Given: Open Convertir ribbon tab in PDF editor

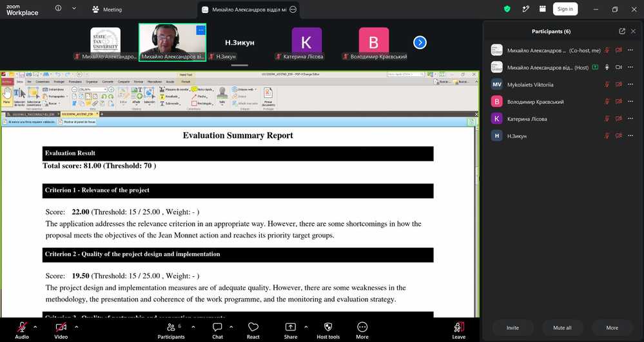Looking at the screenshot, I should click(x=108, y=82).
